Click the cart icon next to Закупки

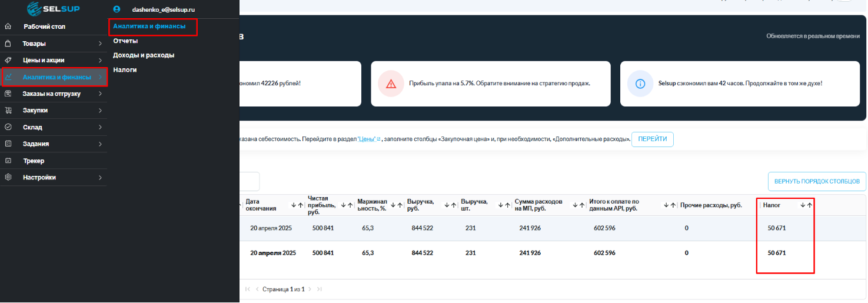[x=8, y=110]
